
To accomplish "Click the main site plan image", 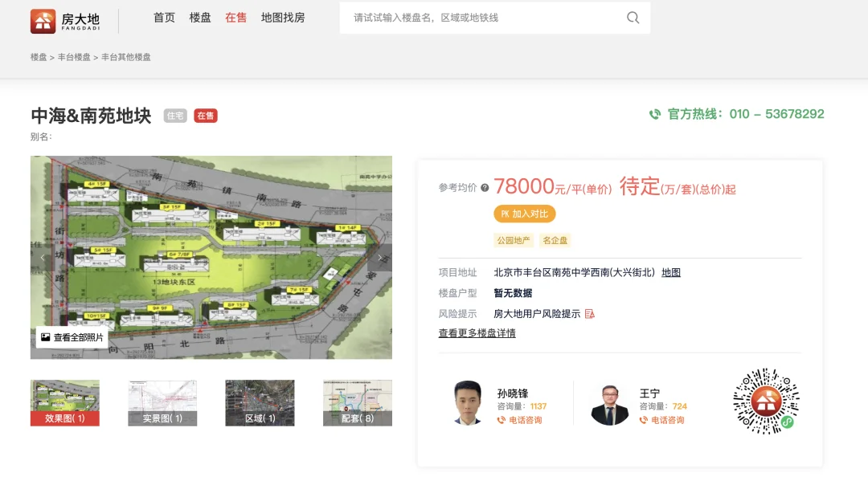I will (x=211, y=257).
